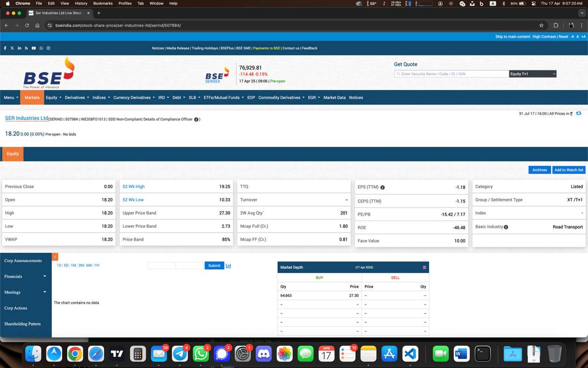Open the 52 Wk Low link

[133, 200]
